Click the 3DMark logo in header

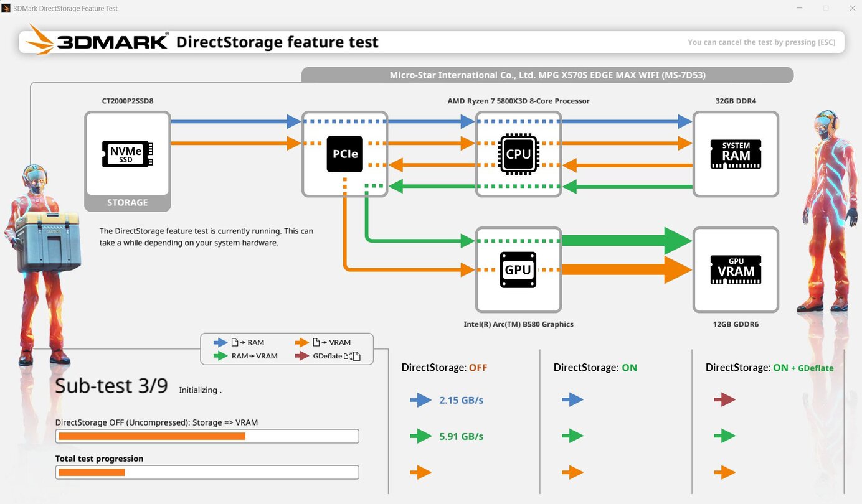click(x=98, y=42)
